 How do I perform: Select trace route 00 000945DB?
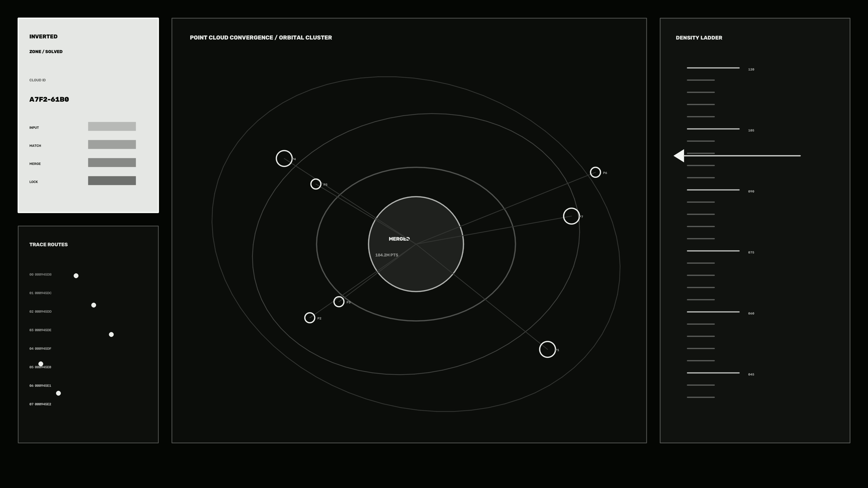coord(40,274)
